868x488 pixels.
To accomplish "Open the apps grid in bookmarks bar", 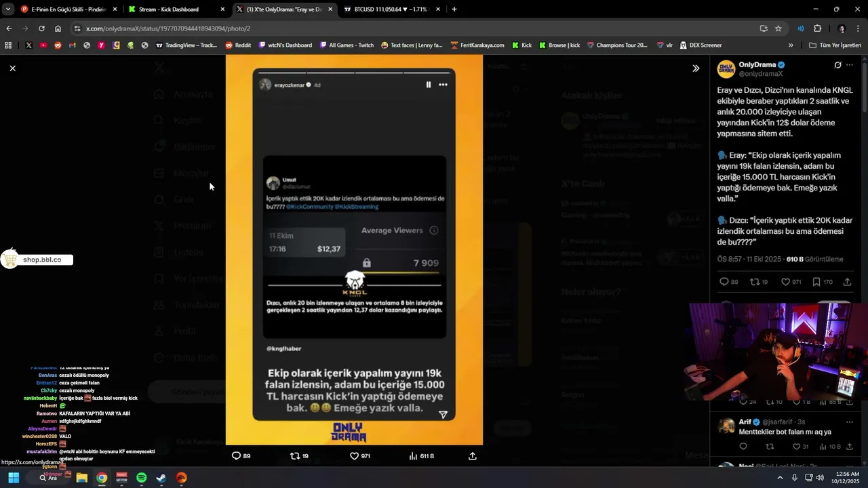I will (x=8, y=45).
